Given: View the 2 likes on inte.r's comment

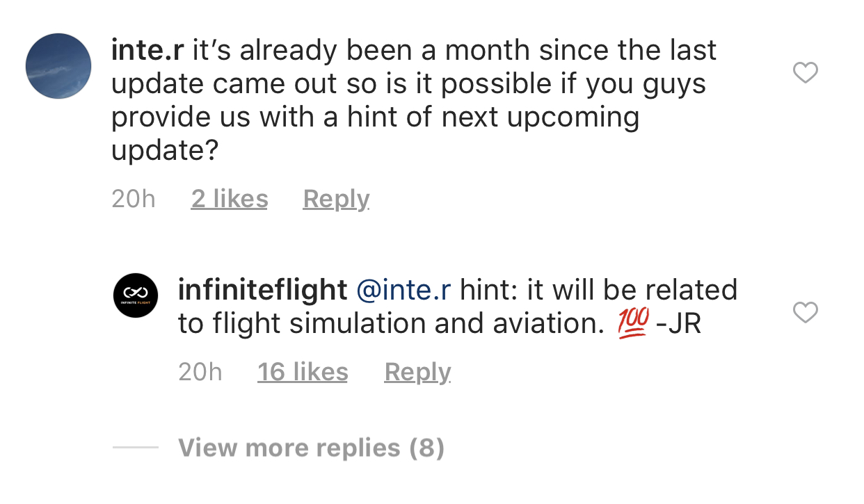Looking at the screenshot, I should click(x=229, y=200).
